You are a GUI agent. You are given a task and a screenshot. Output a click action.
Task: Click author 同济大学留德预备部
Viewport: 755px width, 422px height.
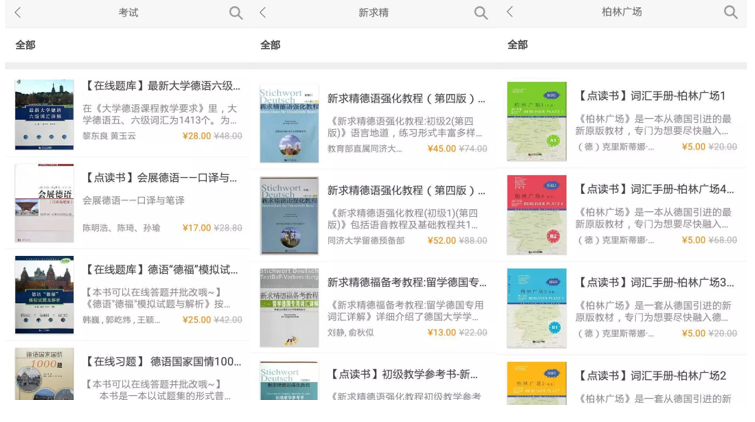366,240
